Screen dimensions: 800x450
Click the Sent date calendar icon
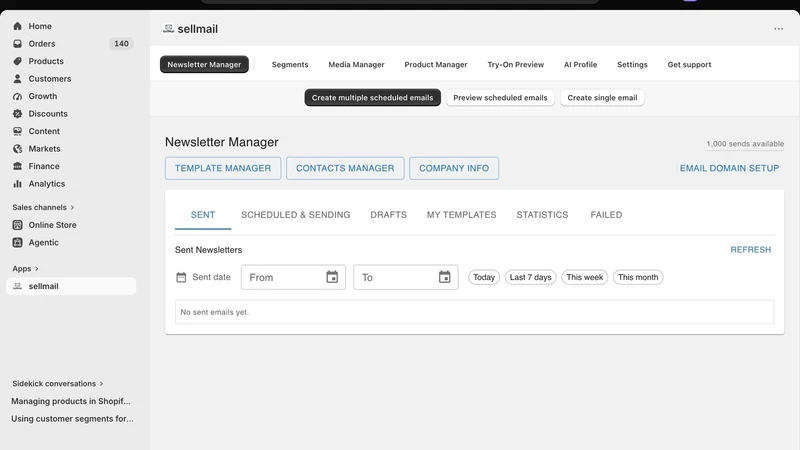point(181,277)
